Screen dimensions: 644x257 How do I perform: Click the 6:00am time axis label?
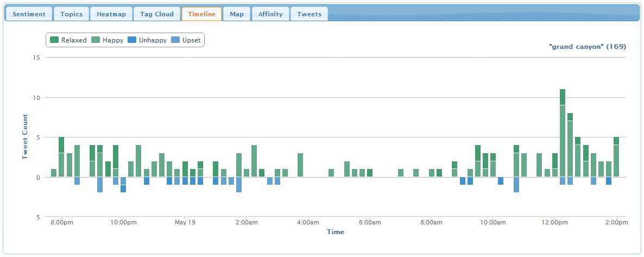[x=370, y=222]
